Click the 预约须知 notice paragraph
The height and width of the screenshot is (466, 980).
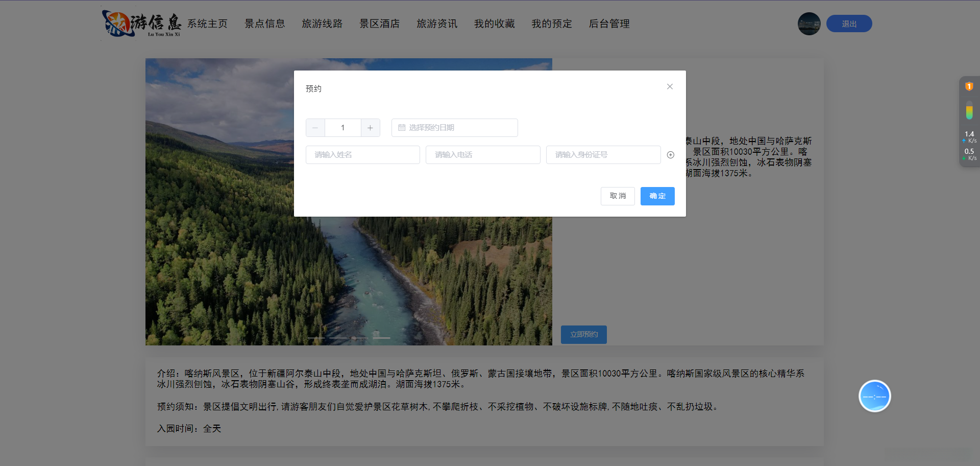coord(439,407)
